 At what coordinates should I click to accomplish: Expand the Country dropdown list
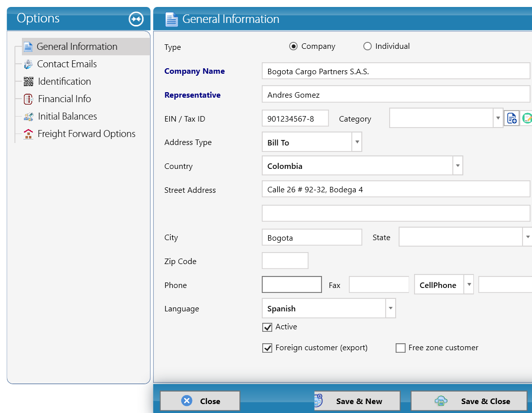[x=458, y=166]
